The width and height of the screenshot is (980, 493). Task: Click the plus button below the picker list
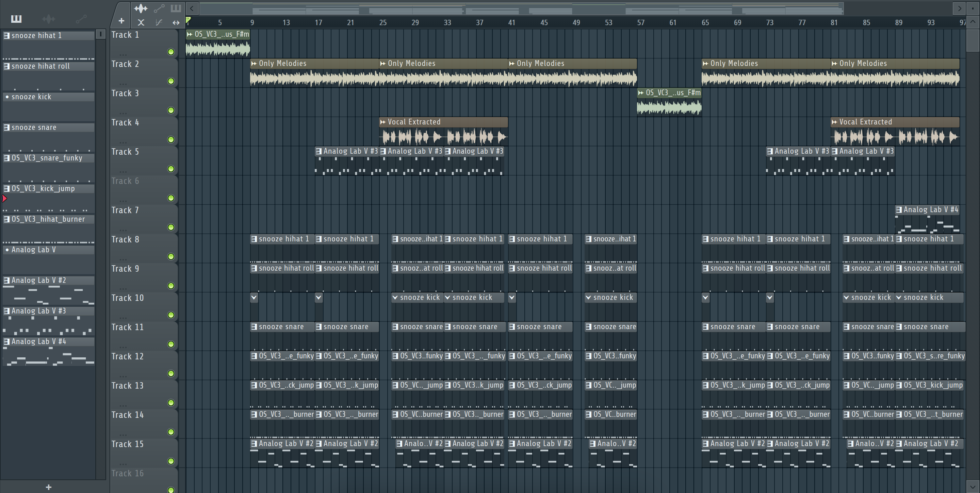coord(48,487)
